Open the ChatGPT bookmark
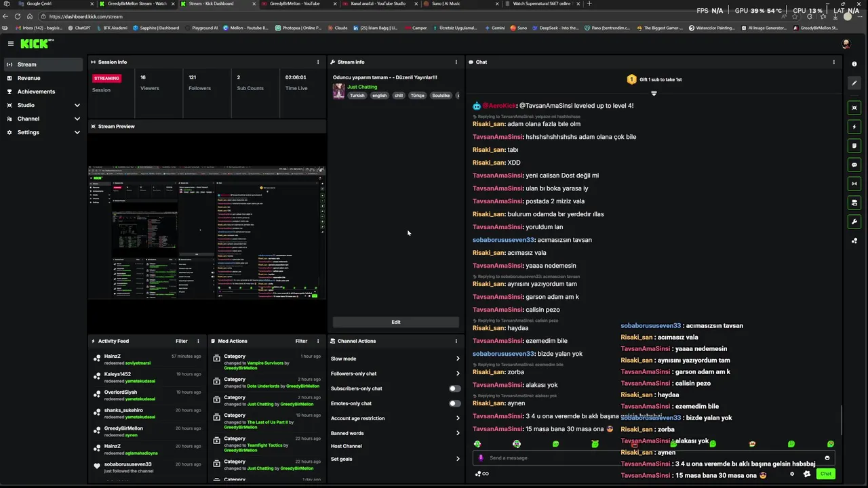 [79, 28]
